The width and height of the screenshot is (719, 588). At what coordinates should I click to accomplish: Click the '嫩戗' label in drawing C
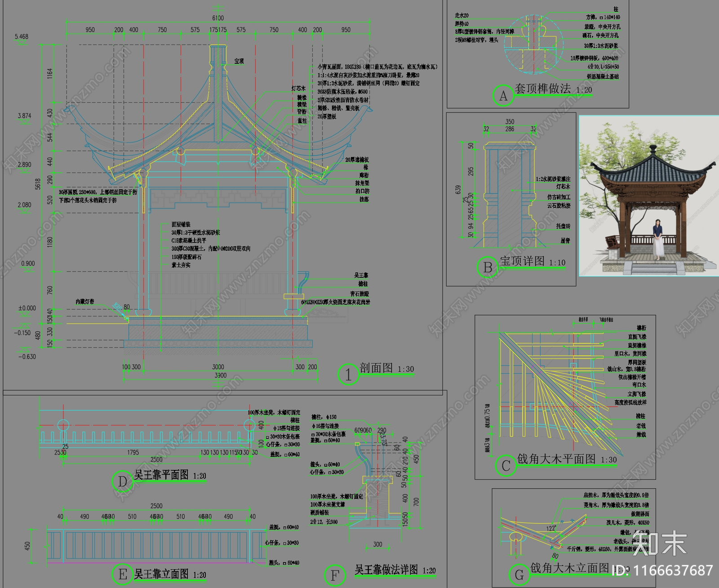tap(641, 435)
